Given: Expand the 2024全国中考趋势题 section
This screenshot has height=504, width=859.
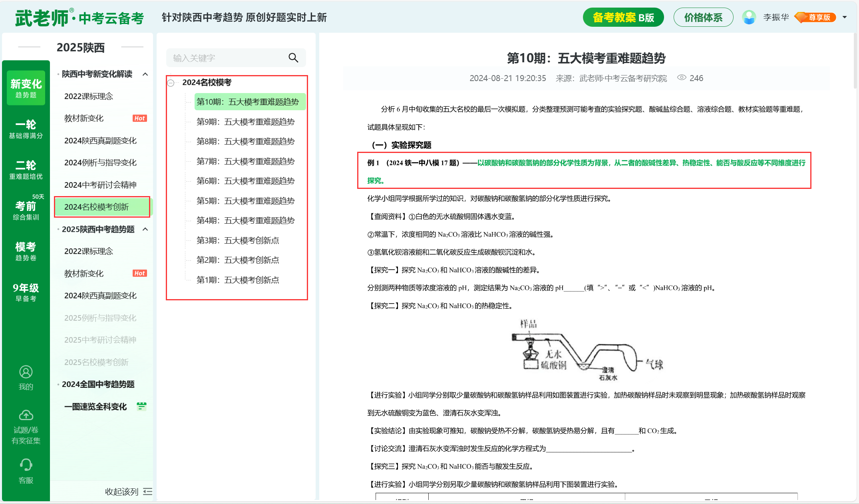Looking at the screenshot, I should coord(98,384).
